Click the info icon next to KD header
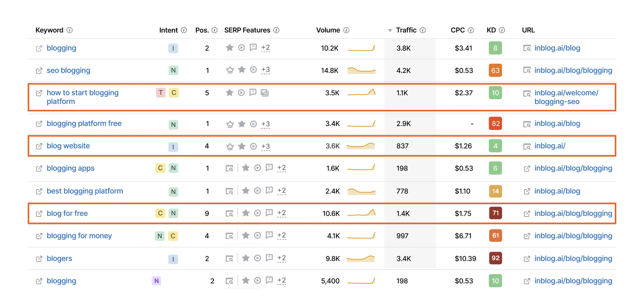This screenshot has height=303, width=644. (x=502, y=30)
